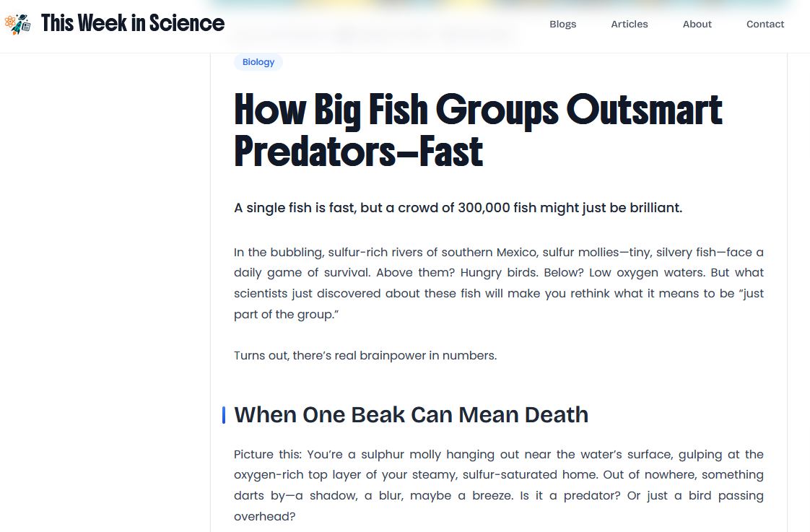
Task: Click the 'When One Beak Can Mean Death' heading
Action: pos(411,414)
